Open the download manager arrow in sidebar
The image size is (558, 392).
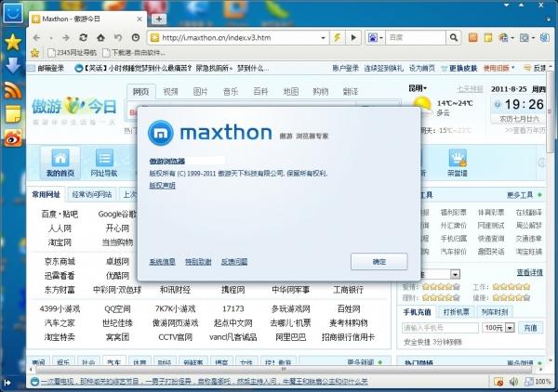point(13,66)
